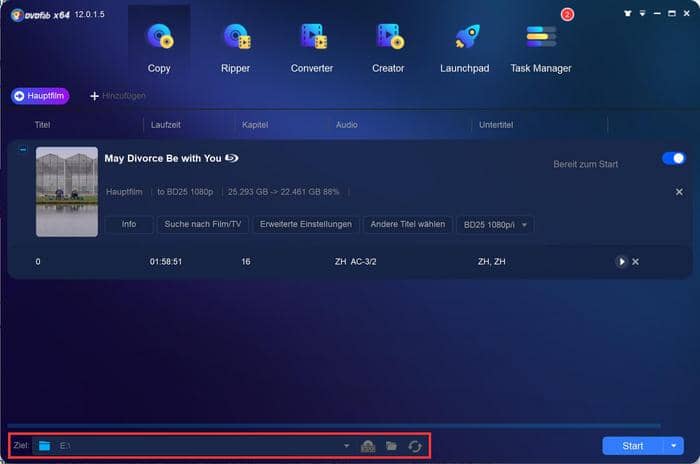This screenshot has width=700, height=464.
Task: Delete title row 0 with the X
Action: pyautogui.click(x=635, y=262)
